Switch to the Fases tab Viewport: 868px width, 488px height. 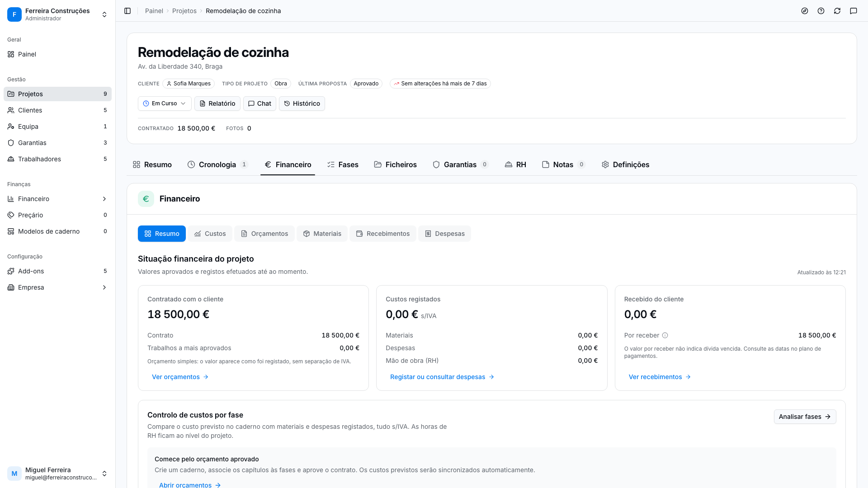pyautogui.click(x=343, y=164)
